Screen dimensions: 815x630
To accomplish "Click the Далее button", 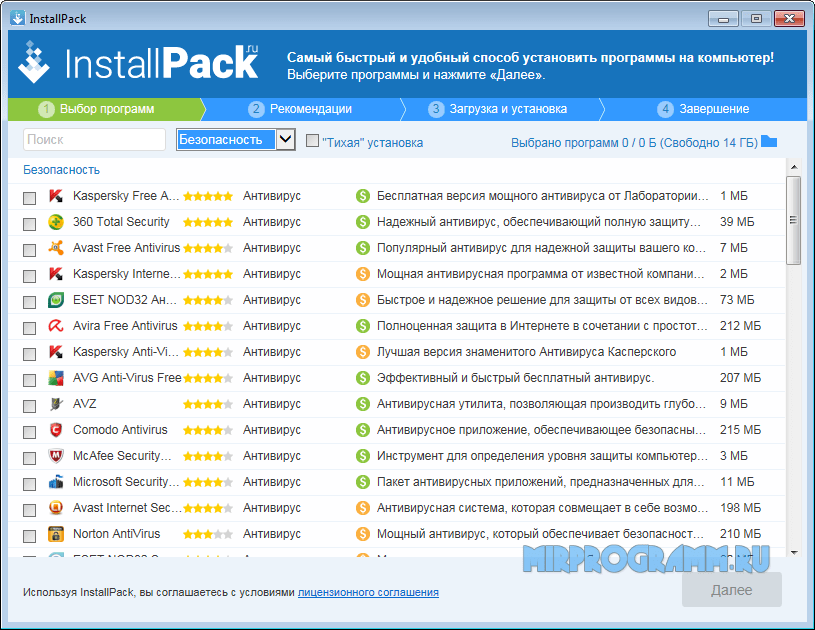I will (x=732, y=590).
